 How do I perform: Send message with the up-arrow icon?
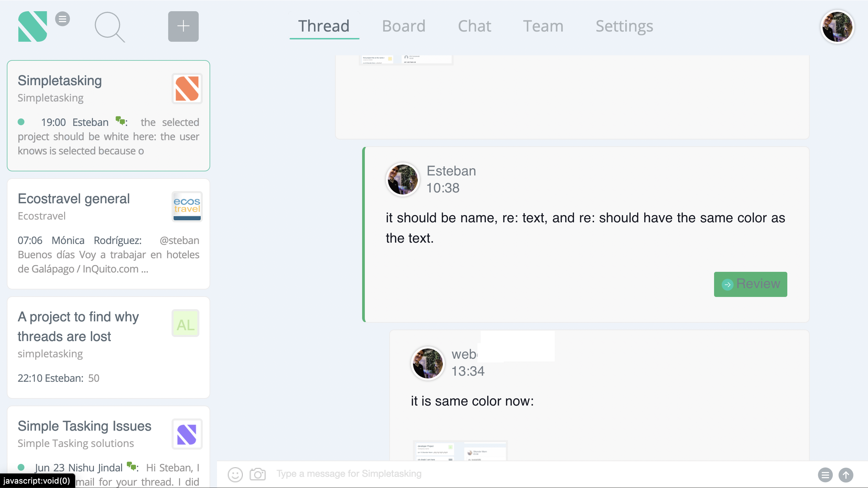tap(846, 475)
